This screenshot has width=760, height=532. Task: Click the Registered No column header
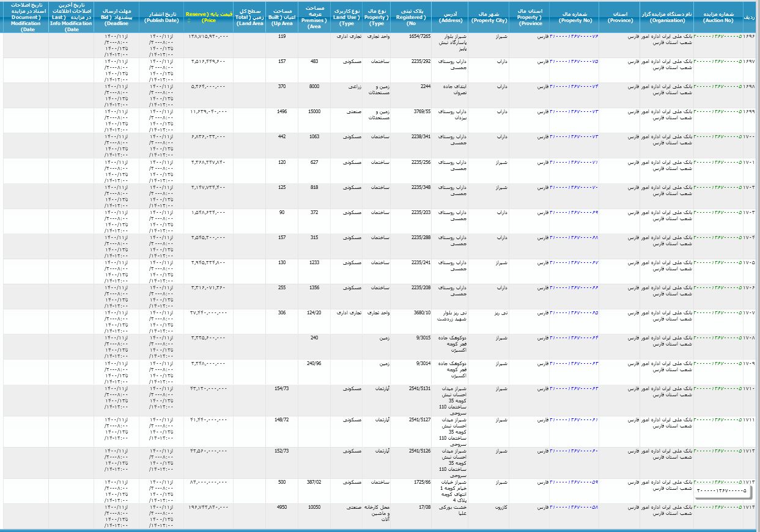pos(410,17)
